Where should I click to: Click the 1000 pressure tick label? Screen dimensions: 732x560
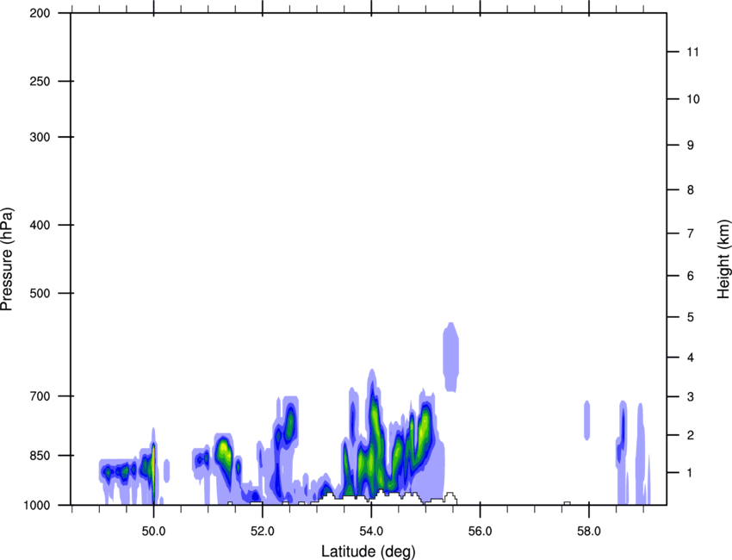click(36, 506)
